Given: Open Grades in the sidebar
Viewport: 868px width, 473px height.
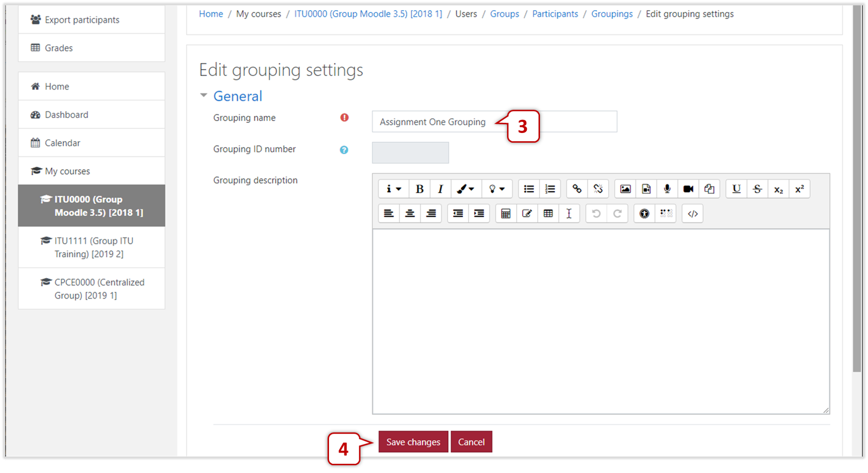Looking at the screenshot, I should click(x=92, y=48).
